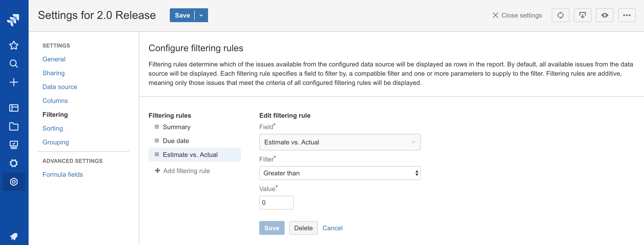Screen dimensions: 644x245
Task: Go to General settings
Action: pos(54,59)
